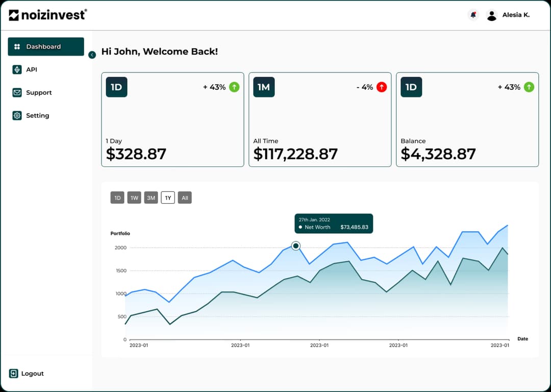Click the highlighted data point on chart
The width and height of the screenshot is (551, 392).
(296, 246)
